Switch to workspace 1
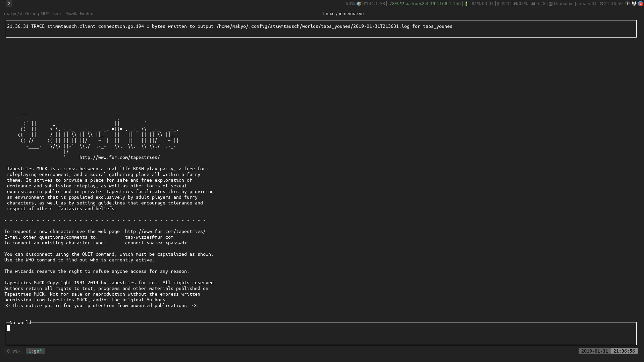644x362 pixels. coord(3,4)
